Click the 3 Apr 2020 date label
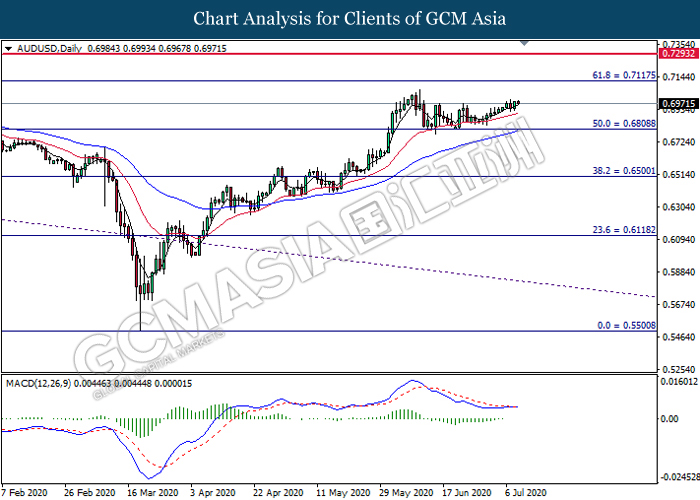Image resolution: width=700 pixels, height=500 pixels. coord(213,493)
